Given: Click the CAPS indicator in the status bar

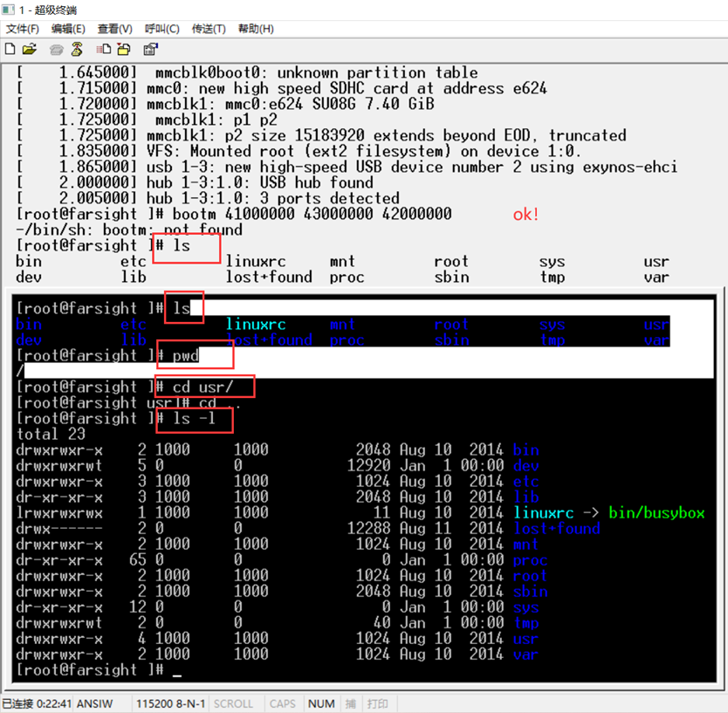Looking at the screenshot, I should tap(282, 703).
